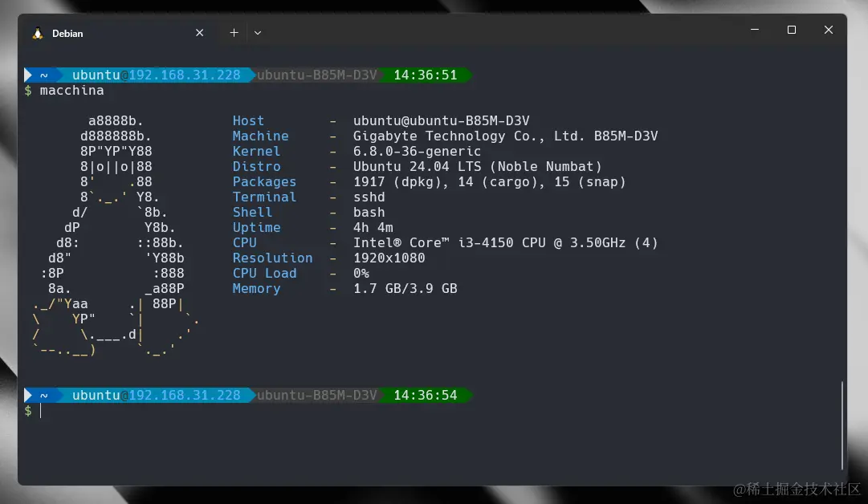Click the 'Terminal' label
The height and width of the screenshot is (504, 868).
click(264, 197)
